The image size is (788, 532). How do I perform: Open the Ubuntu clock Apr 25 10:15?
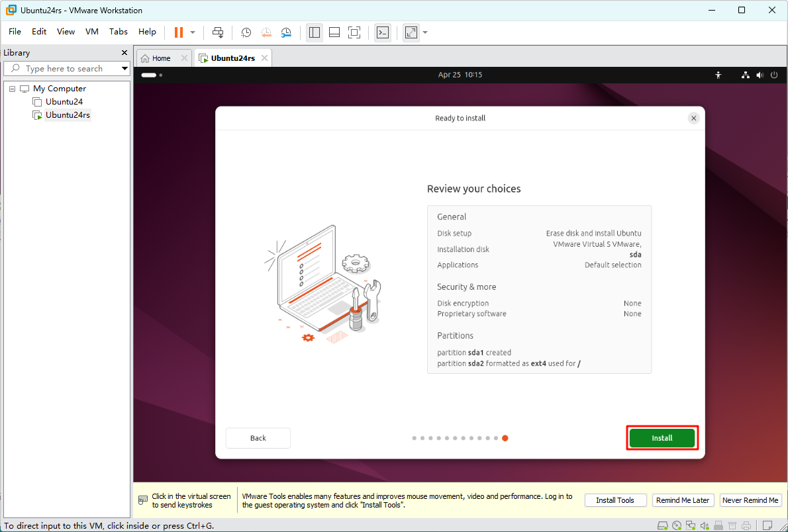coord(460,75)
